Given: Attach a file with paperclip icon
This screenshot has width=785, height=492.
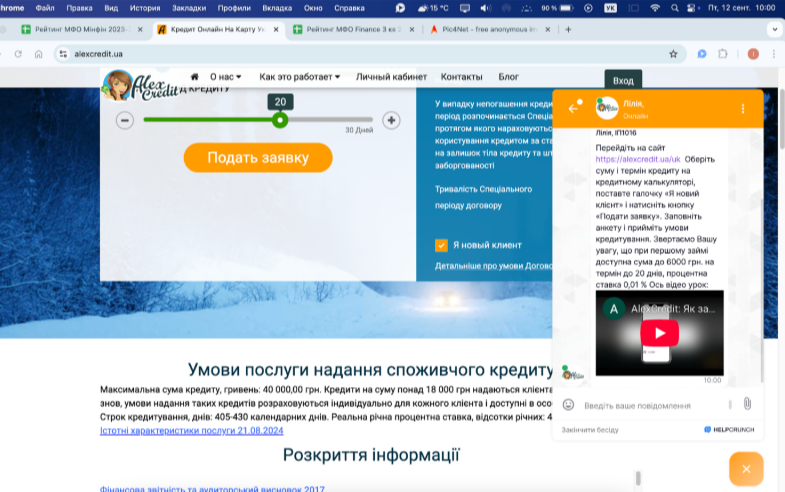Looking at the screenshot, I should point(747,404).
